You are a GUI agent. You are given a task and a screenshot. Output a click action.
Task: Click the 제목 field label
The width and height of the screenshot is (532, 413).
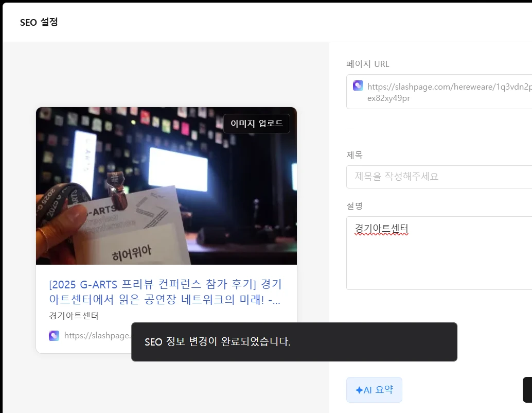click(354, 155)
